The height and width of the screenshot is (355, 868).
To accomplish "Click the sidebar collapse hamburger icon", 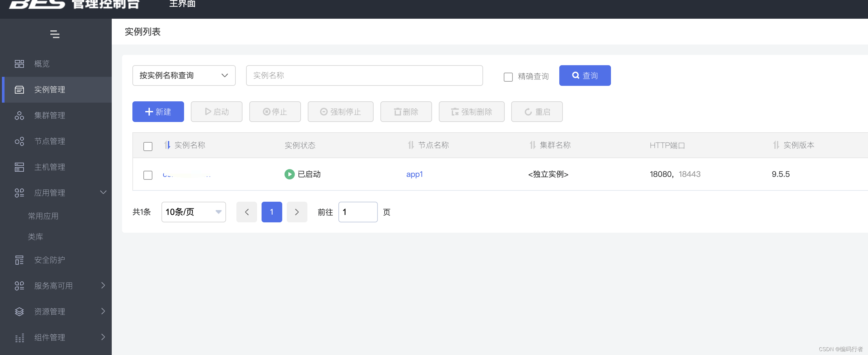I will coord(55,34).
